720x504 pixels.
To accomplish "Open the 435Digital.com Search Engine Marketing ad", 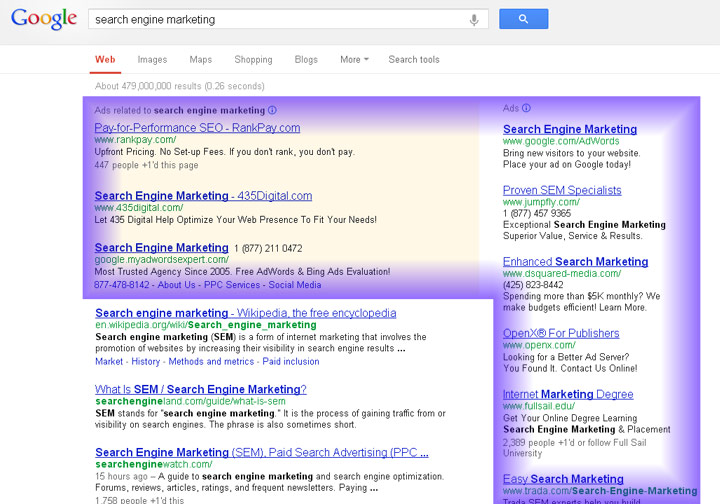I will pyautogui.click(x=203, y=196).
